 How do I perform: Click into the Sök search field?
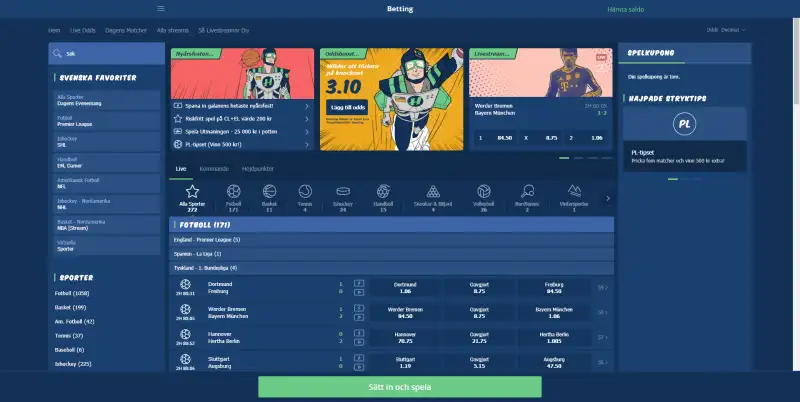(x=107, y=54)
